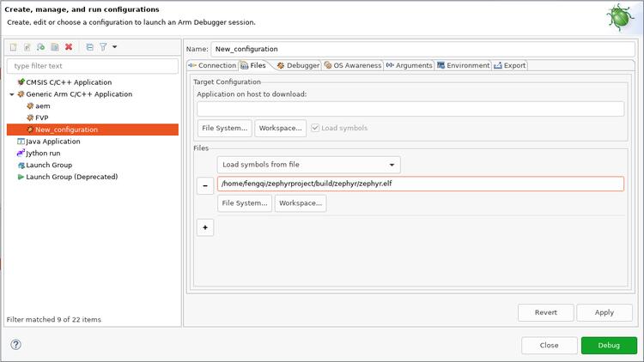Toggle the Load symbols checkbox
The image size is (644, 362).
pos(315,129)
